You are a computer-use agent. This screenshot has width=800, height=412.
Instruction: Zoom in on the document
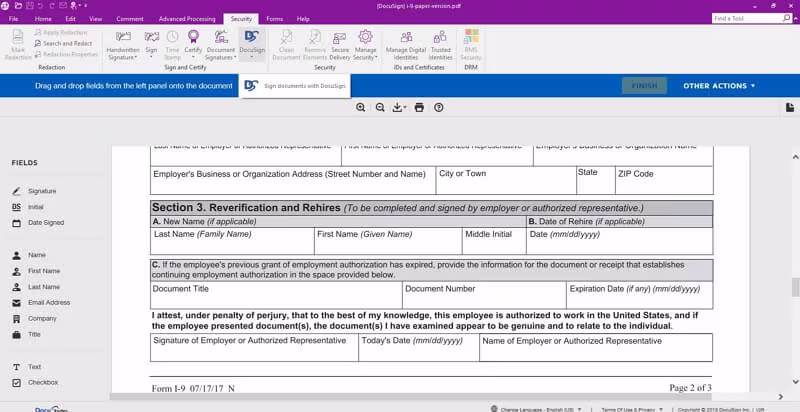[361, 107]
